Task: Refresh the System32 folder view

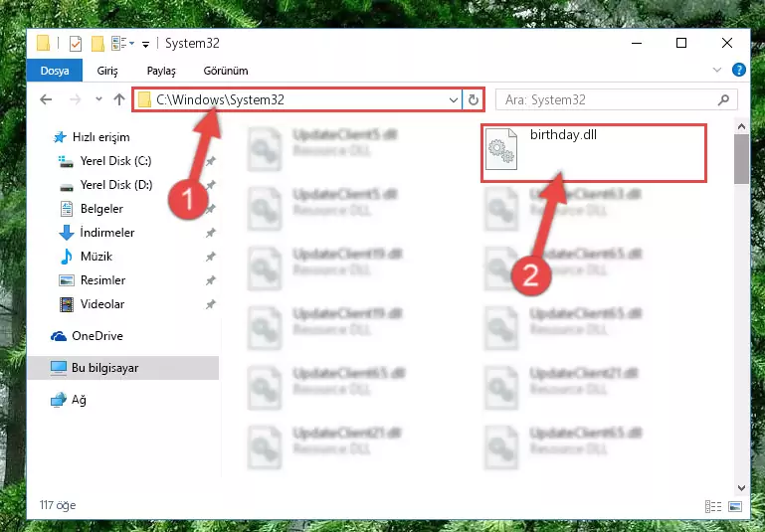Action: coord(474,100)
